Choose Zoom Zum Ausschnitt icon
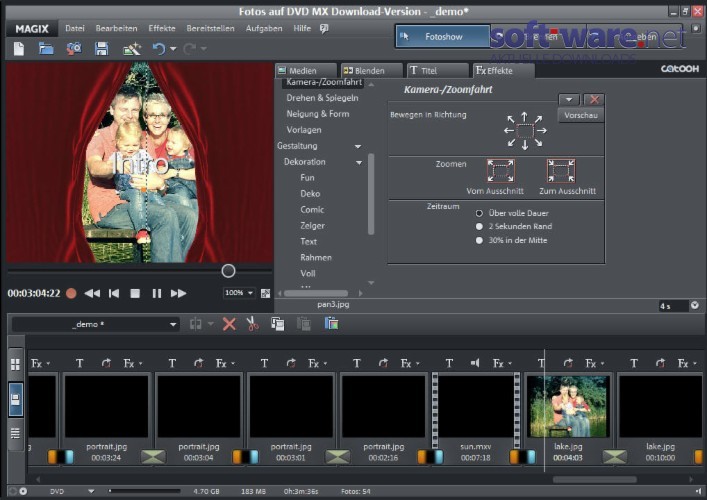 (560, 170)
